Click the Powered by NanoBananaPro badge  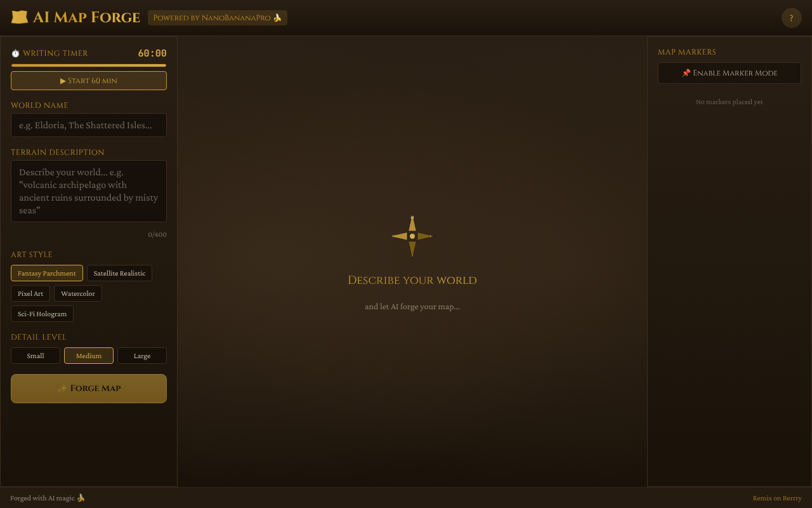tap(217, 18)
